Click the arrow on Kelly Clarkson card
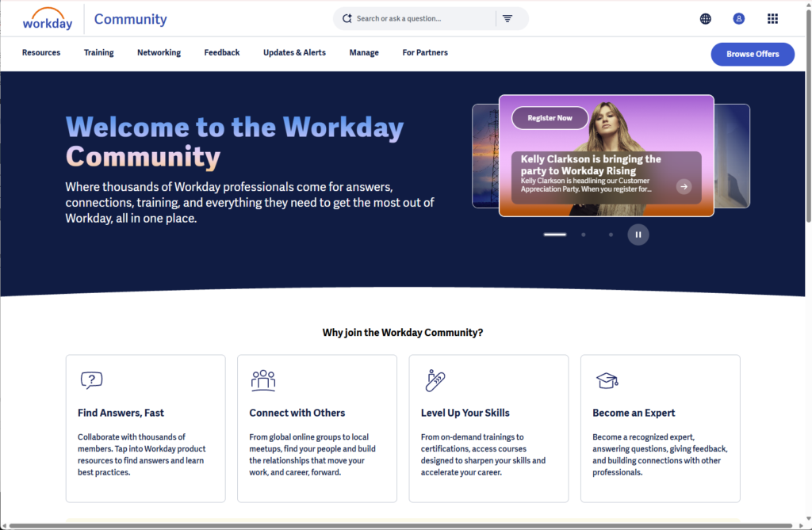This screenshot has width=812, height=530. pyautogui.click(x=684, y=186)
